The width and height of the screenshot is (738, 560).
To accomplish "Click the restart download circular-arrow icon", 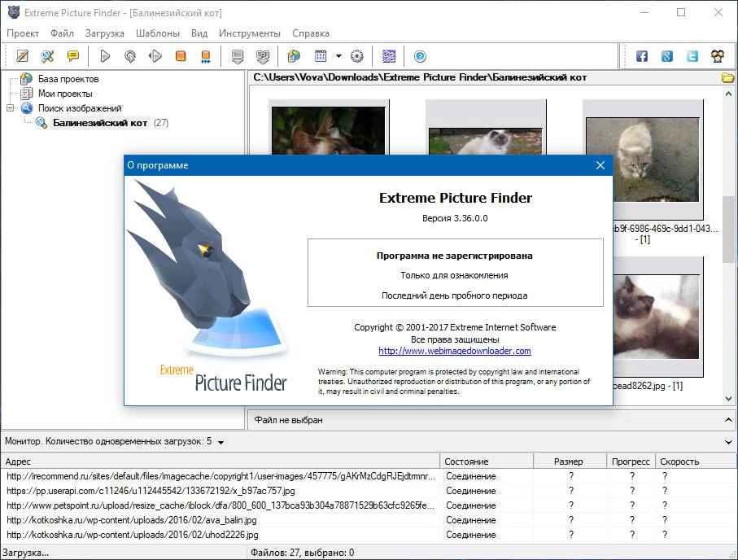I will 130,56.
